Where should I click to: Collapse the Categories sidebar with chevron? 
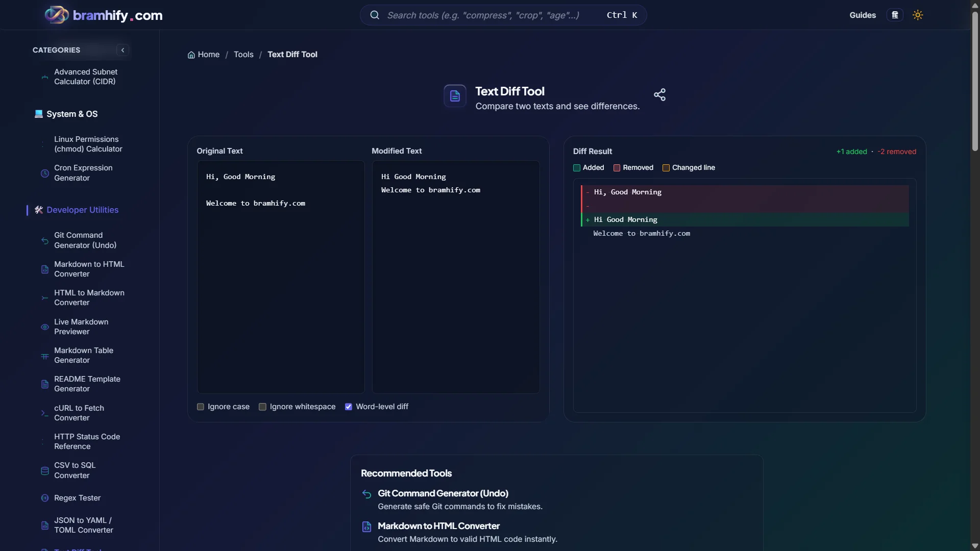pos(122,50)
